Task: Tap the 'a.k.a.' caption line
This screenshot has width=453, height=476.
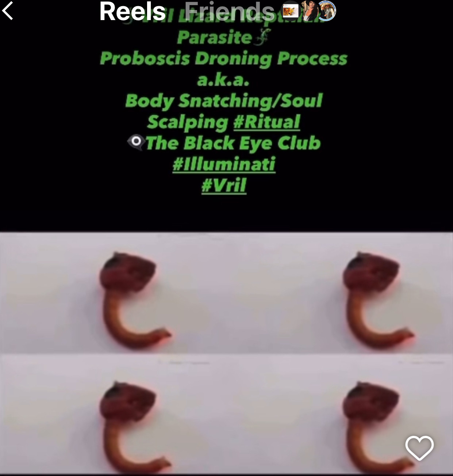Action: [223, 80]
